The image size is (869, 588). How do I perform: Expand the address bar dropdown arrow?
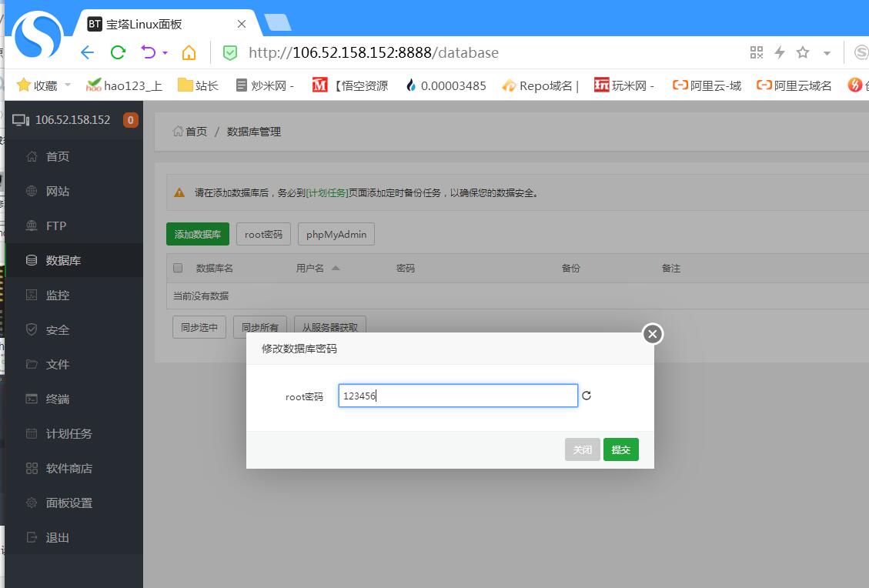point(827,53)
